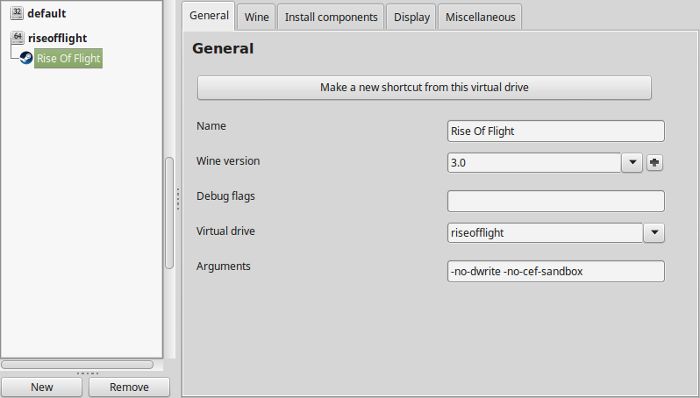700x398 pixels.
Task: Click the horizontal scrollbar under the drive list
Action: [x=77, y=365]
